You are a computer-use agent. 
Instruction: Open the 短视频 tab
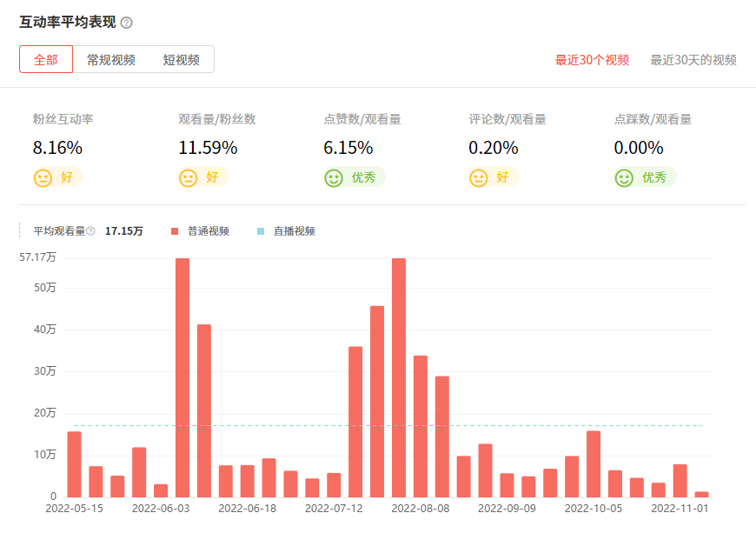point(181,60)
